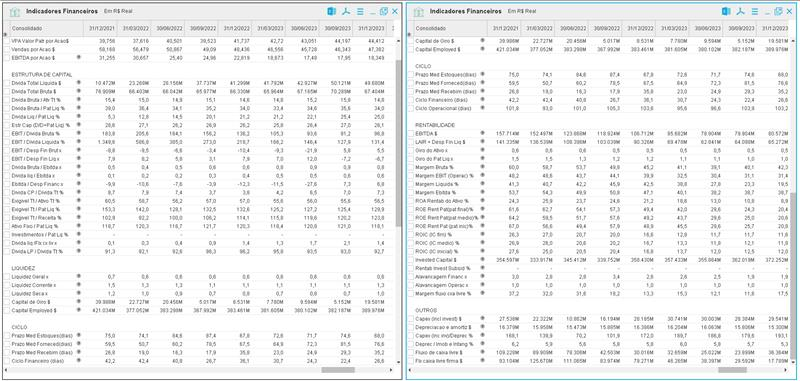
Task: Click chart dot icon beside Ciclo Operacional (dias)
Action: coord(482,108)
